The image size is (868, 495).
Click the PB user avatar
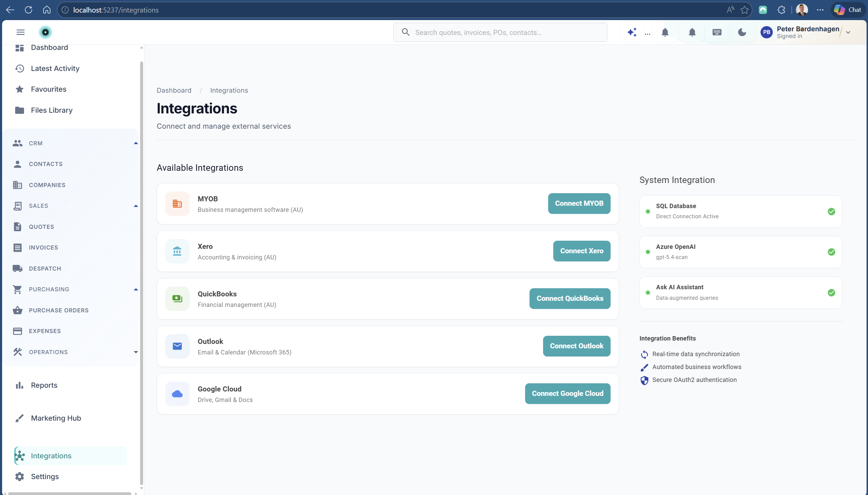(767, 32)
